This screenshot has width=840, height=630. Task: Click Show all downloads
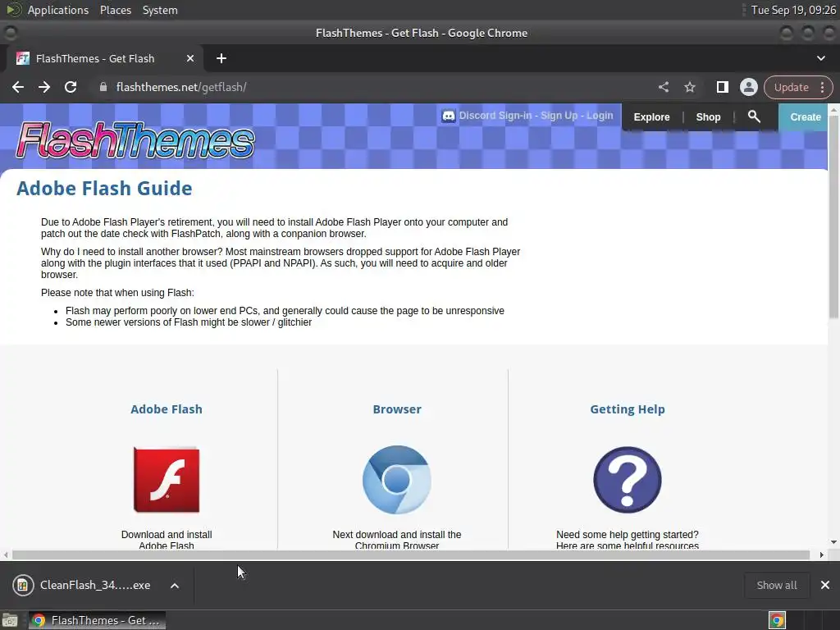coord(776,585)
